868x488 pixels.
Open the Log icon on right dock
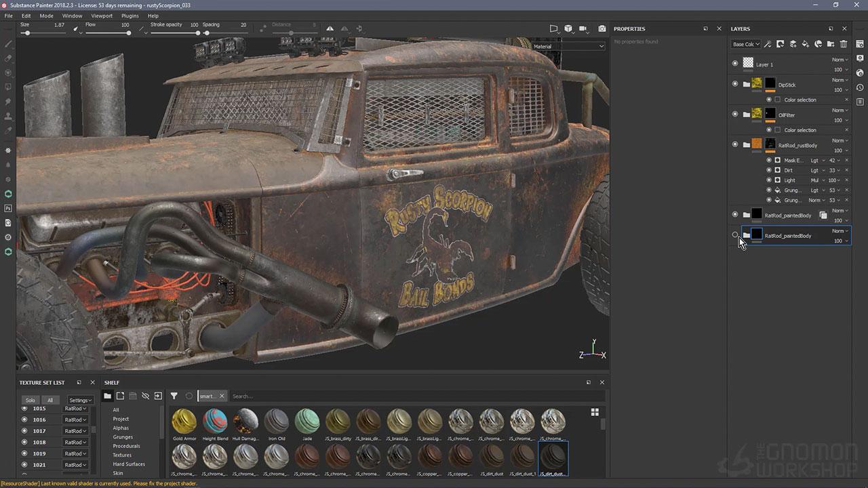pyautogui.click(x=860, y=102)
